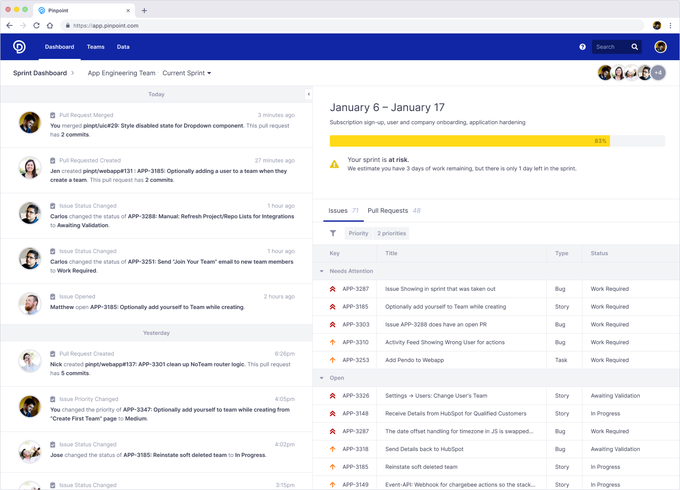This screenshot has height=490, width=680.
Task: Open the help question mark icon
Action: click(x=583, y=47)
